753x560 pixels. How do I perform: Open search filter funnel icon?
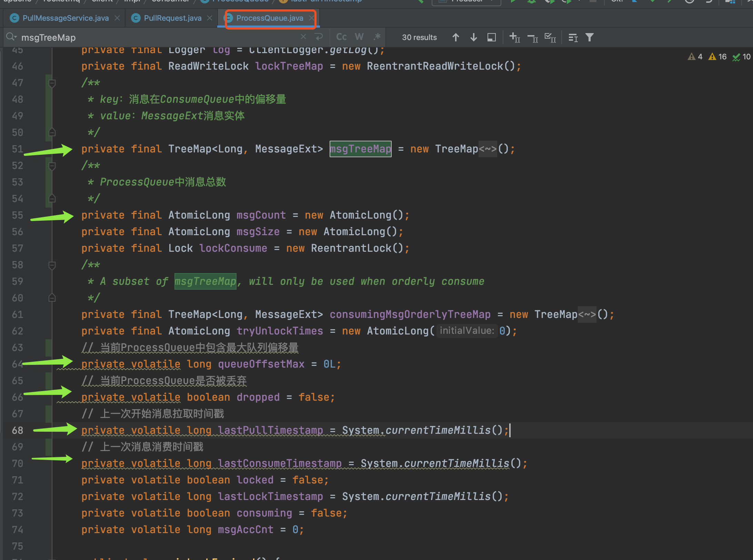[590, 37]
